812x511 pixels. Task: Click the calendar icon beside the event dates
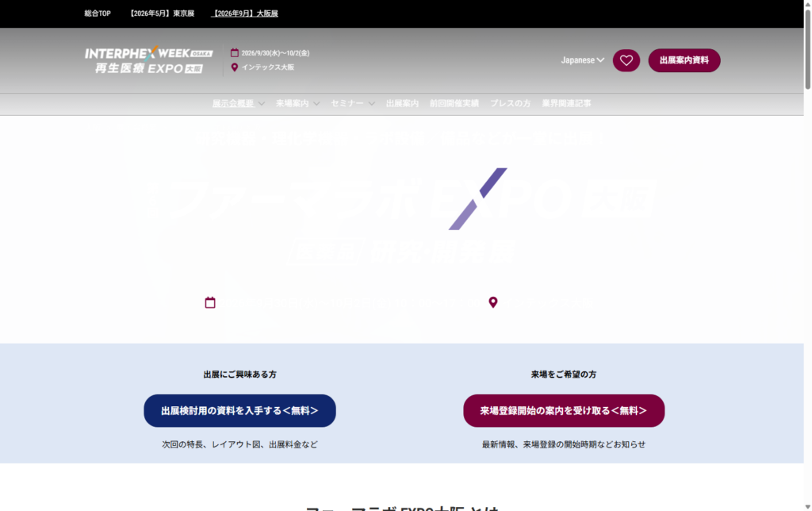234,51
